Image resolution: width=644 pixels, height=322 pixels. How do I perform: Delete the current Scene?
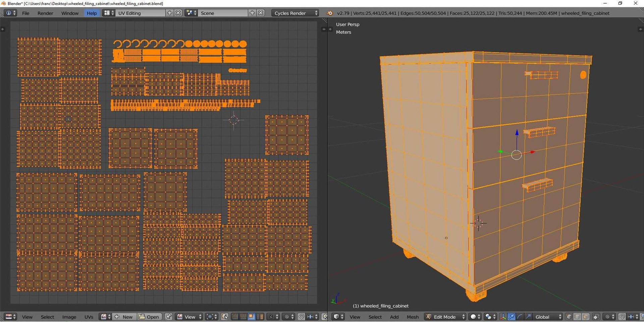(x=261, y=13)
